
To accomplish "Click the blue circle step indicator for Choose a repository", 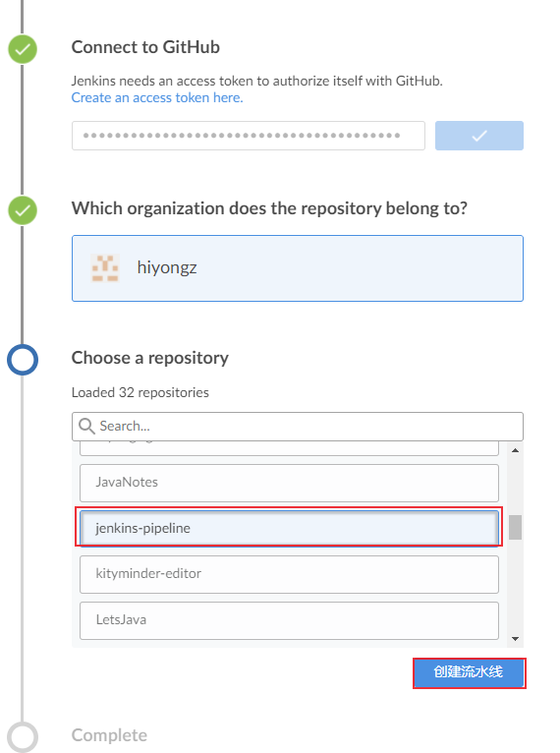I will [23, 360].
